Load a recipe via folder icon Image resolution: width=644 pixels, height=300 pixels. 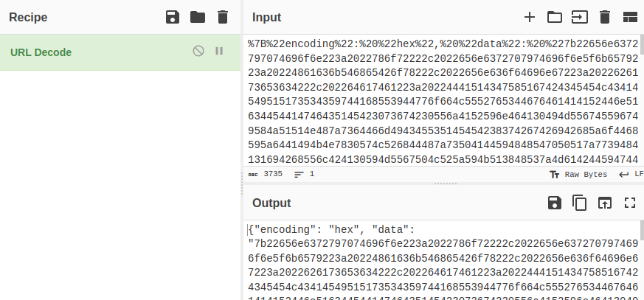coord(197,17)
